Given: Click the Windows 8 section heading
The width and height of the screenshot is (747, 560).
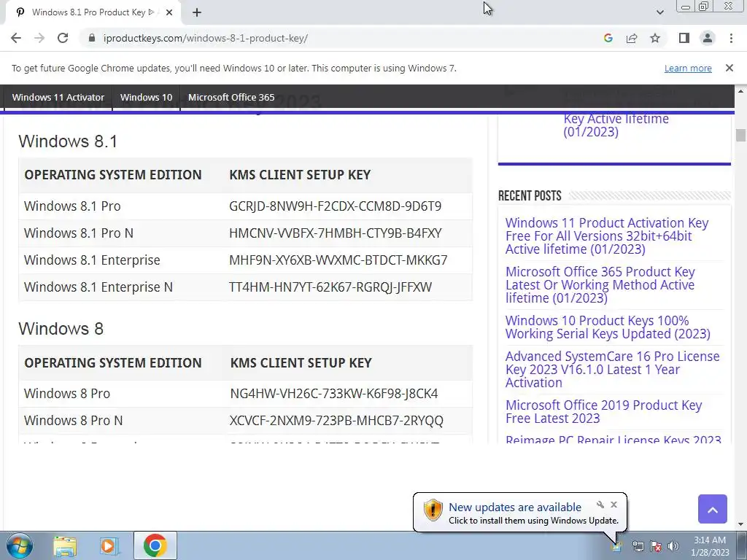Looking at the screenshot, I should [61, 329].
